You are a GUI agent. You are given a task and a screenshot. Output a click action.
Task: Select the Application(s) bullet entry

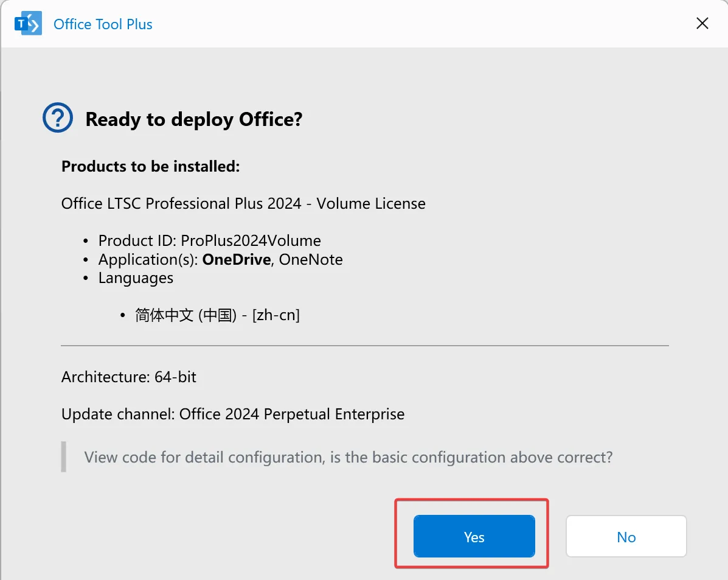click(220, 259)
